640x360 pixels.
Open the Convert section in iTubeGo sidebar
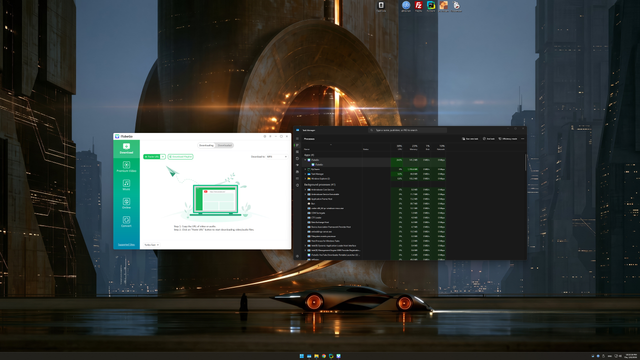coord(126,221)
